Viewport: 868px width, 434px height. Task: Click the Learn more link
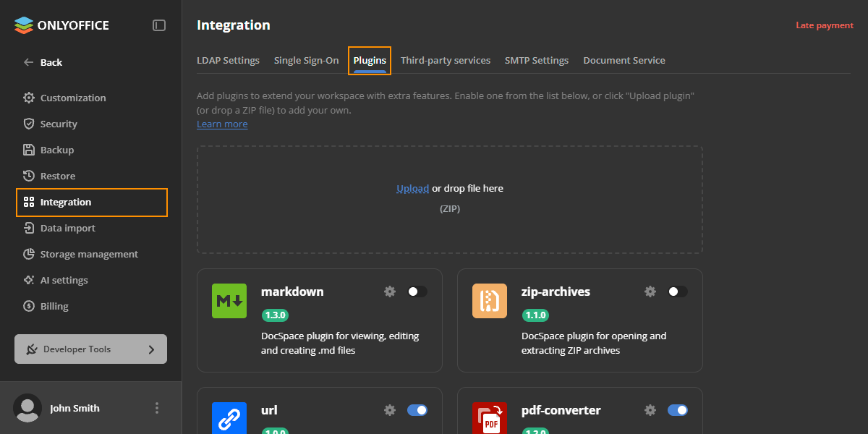222,124
